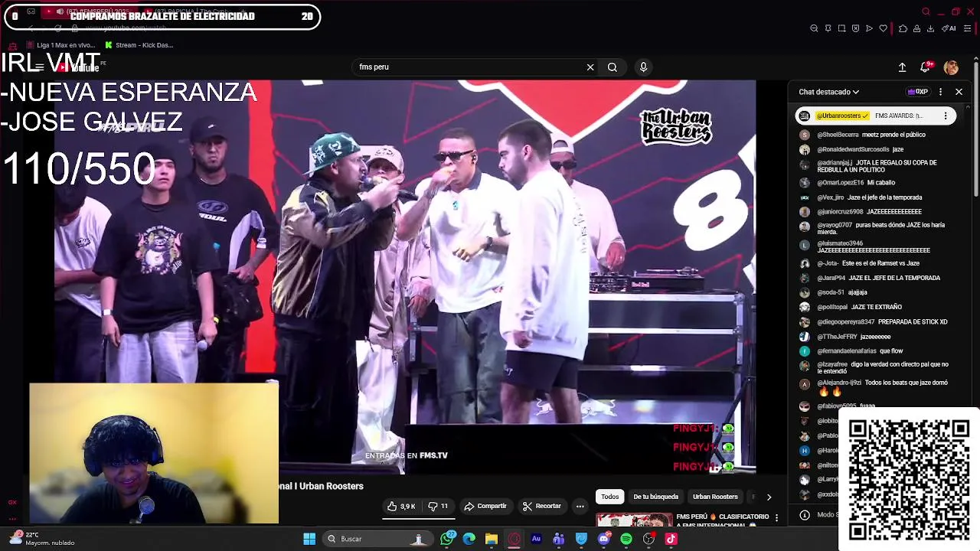Viewport: 980px width, 551px height.
Task: Dislike the video with thumbs down
Action: (438, 507)
